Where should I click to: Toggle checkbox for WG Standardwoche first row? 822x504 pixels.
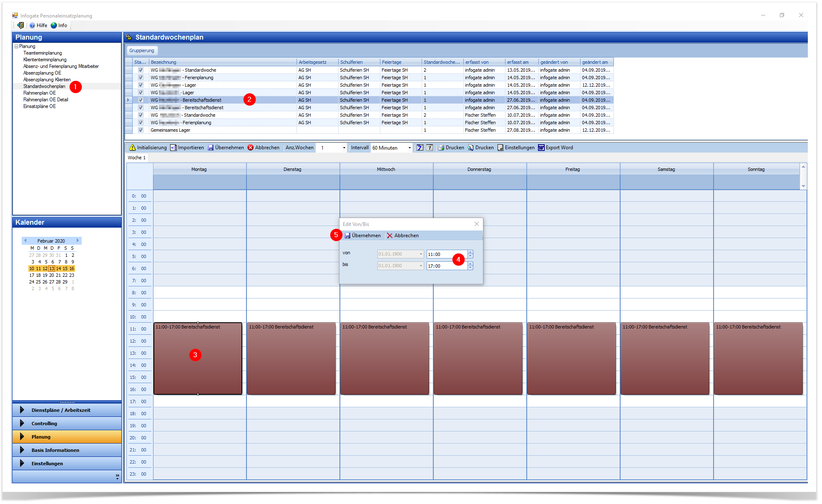(x=141, y=70)
